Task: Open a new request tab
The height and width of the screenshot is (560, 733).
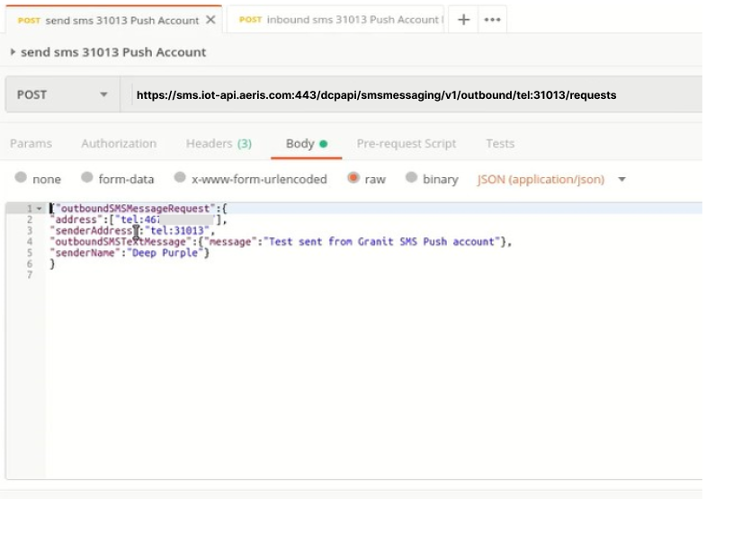Action: [x=461, y=18]
